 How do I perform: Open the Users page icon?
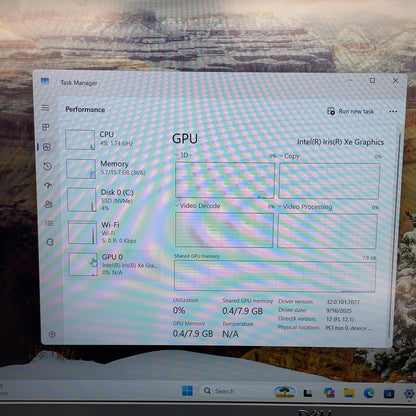tap(49, 204)
